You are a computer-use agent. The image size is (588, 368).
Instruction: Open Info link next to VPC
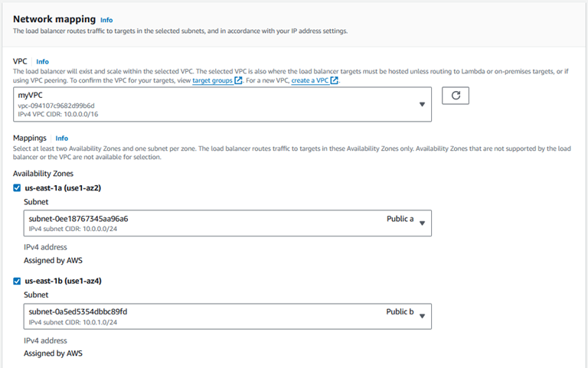pyautogui.click(x=42, y=62)
